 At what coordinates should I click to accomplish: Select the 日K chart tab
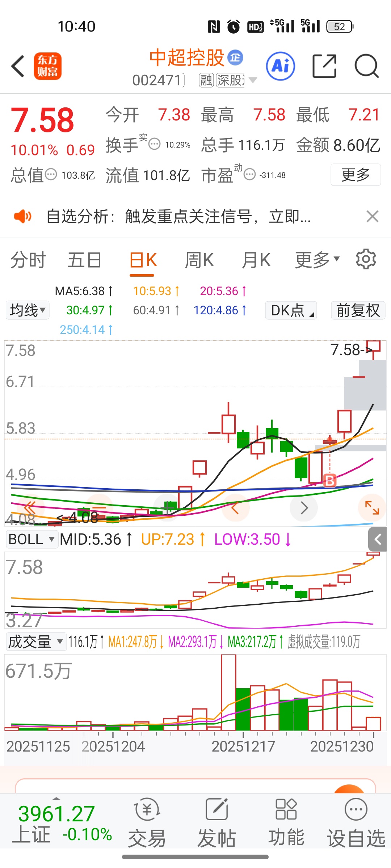click(143, 260)
